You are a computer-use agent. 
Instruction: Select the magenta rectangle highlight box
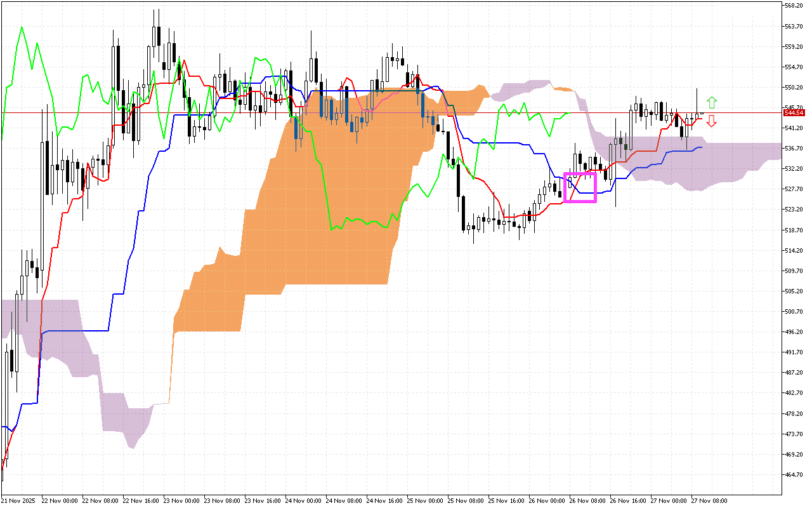coord(580,187)
